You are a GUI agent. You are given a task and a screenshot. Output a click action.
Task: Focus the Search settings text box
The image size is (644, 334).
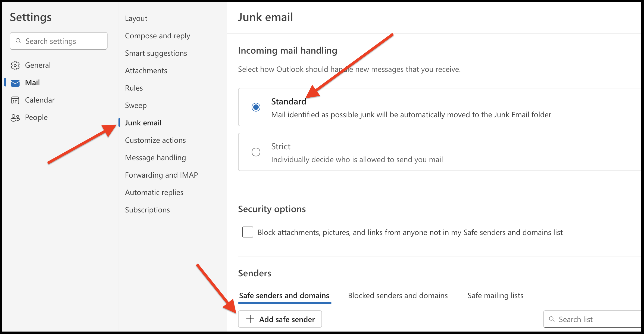[59, 41]
